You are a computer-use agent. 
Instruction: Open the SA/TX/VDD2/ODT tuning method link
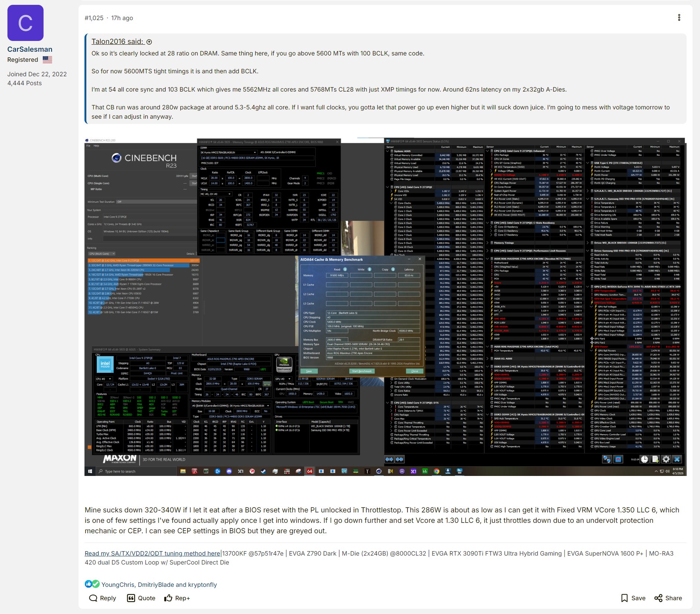click(x=152, y=553)
